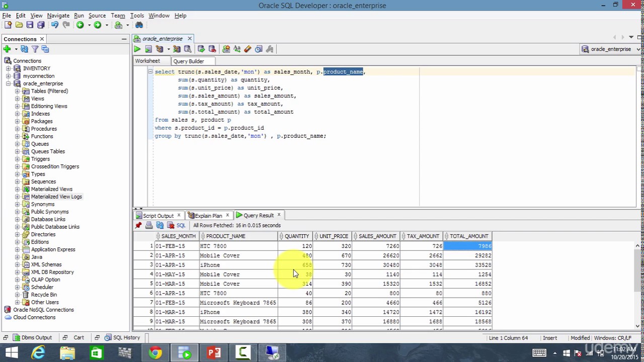Open the Back history dropdown arrow
The image size is (644, 362).
point(89,25)
